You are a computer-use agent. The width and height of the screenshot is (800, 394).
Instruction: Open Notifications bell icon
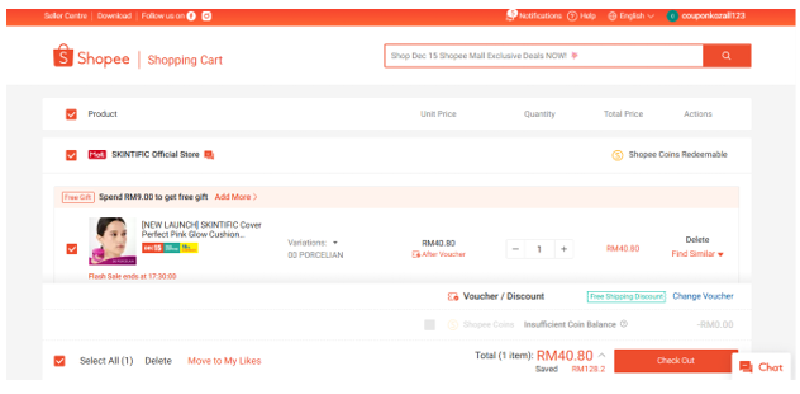click(x=511, y=15)
